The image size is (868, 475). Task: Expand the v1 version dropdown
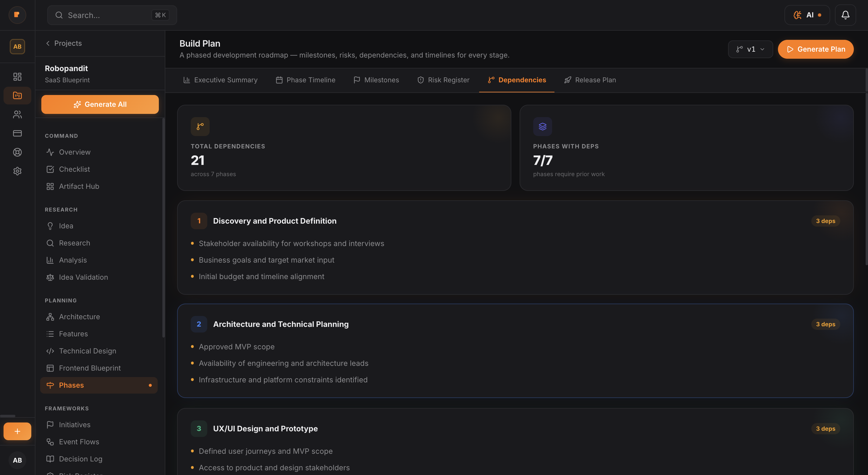pos(750,49)
